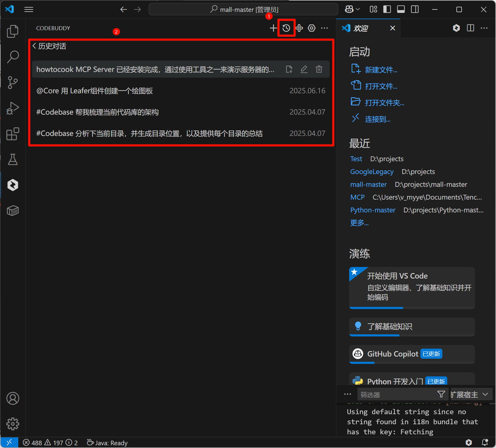Image resolution: width=496 pixels, height=448 pixels.
Task: Open the Extensions view in activity bar
Action: [12, 134]
